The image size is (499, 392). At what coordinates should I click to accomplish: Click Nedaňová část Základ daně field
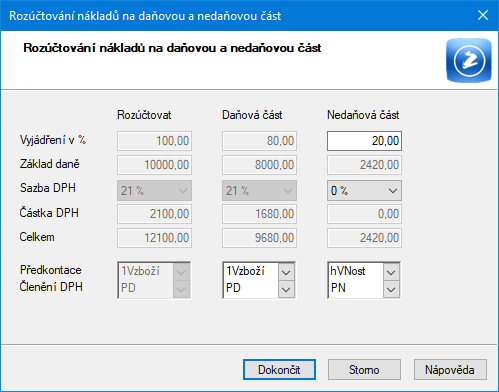(x=364, y=165)
